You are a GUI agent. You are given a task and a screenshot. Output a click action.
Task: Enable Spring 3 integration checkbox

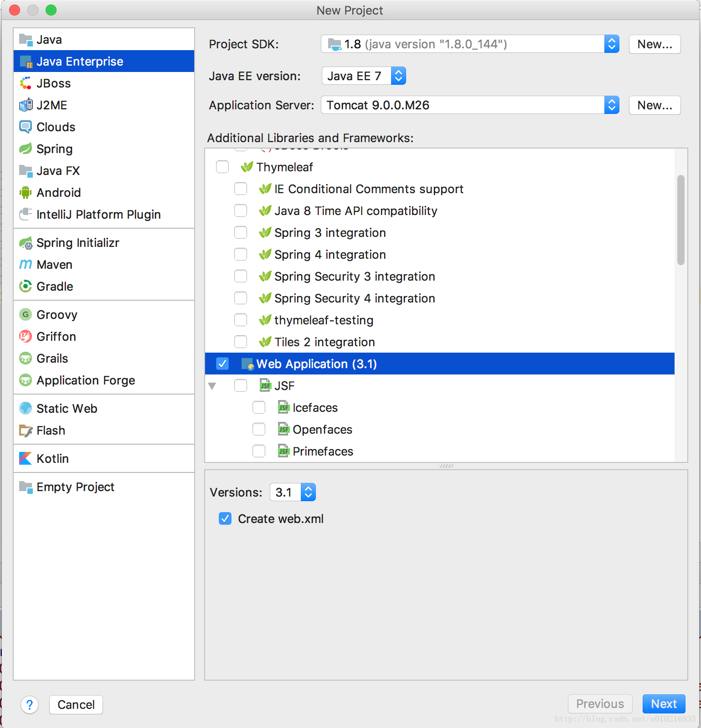(x=241, y=233)
